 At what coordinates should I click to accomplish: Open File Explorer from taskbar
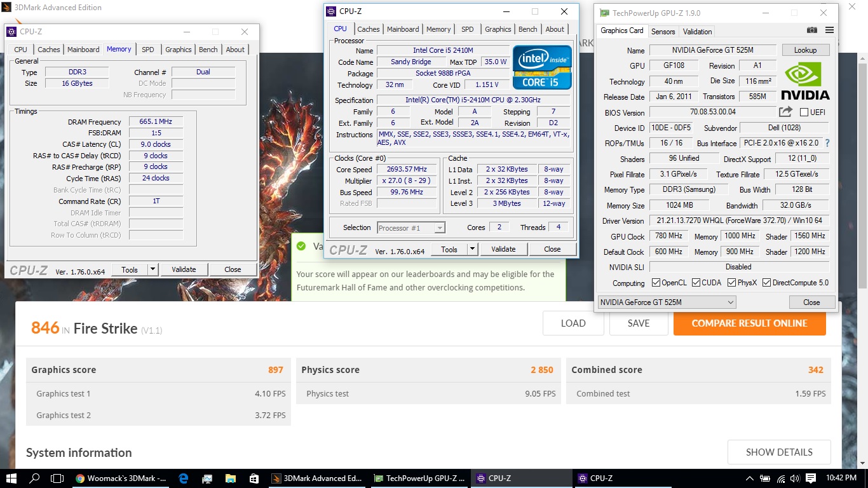click(x=230, y=478)
